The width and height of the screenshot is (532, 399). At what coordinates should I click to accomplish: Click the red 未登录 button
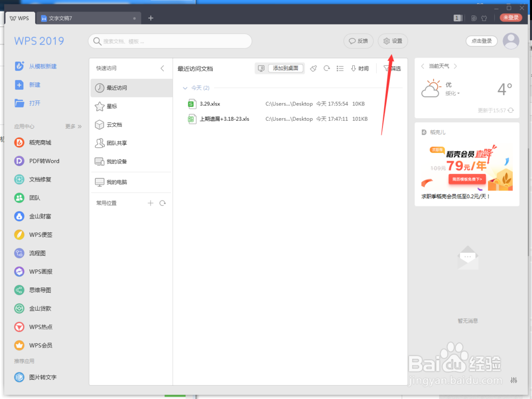coord(511,18)
